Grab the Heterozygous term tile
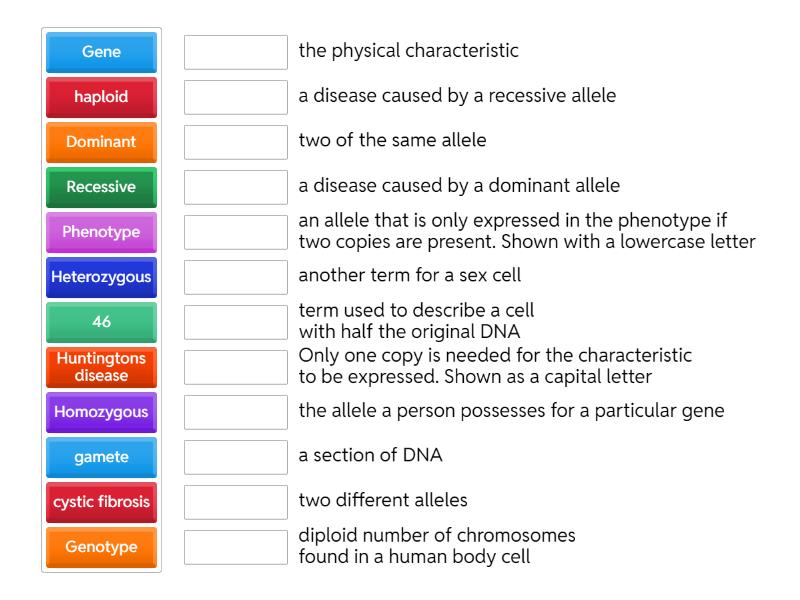 point(101,277)
